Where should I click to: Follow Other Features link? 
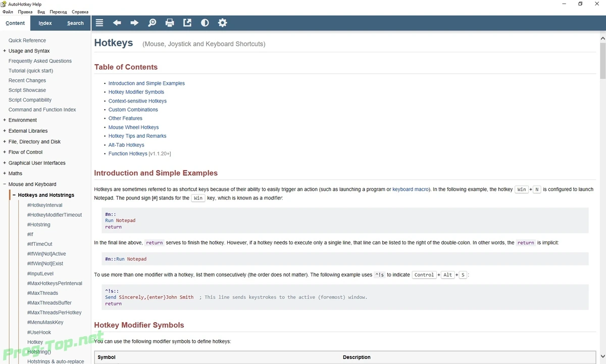tap(125, 118)
